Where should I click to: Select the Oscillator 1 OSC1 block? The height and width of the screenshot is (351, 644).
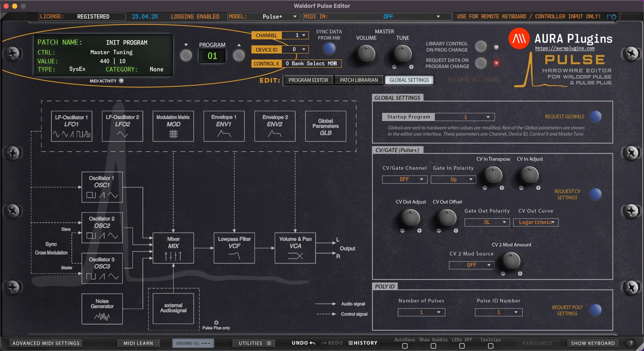[x=102, y=187]
